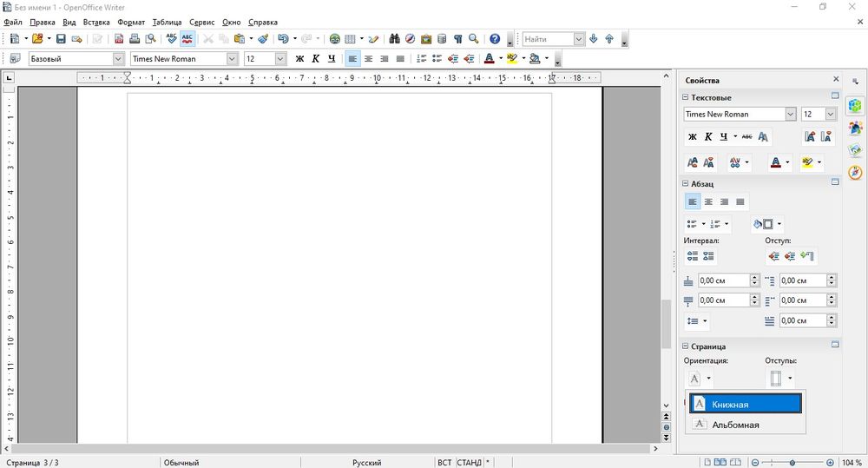Select Книжная orientation
The height and width of the screenshot is (468, 868).
(745, 404)
